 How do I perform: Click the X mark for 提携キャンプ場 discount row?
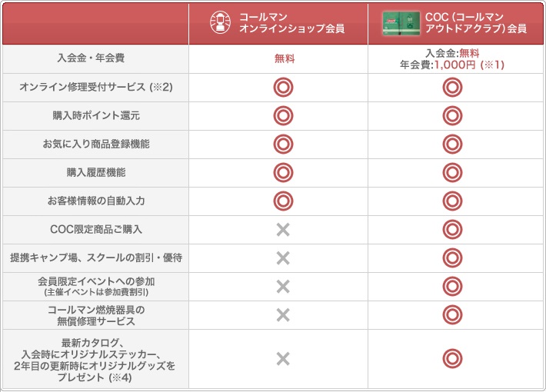[x=283, y=258]
